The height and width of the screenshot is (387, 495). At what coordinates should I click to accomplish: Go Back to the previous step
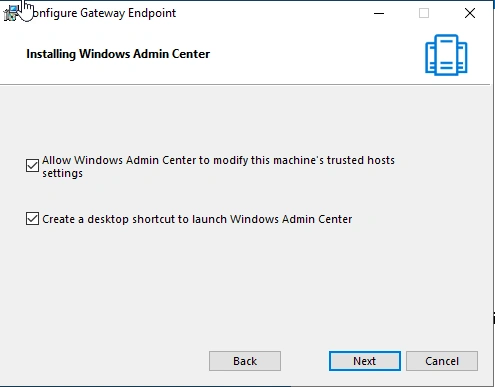coord(245,361)
